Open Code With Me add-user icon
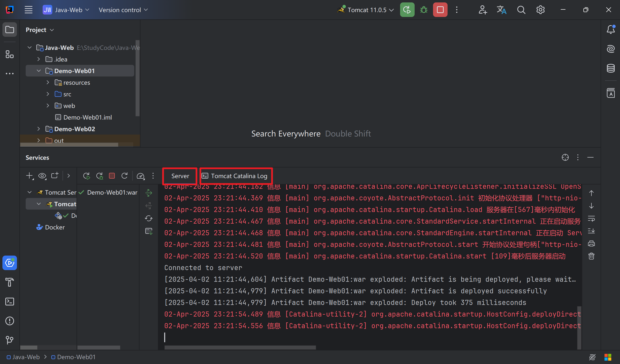This screenshot has width=620, height=364. [x=482, y=10]
